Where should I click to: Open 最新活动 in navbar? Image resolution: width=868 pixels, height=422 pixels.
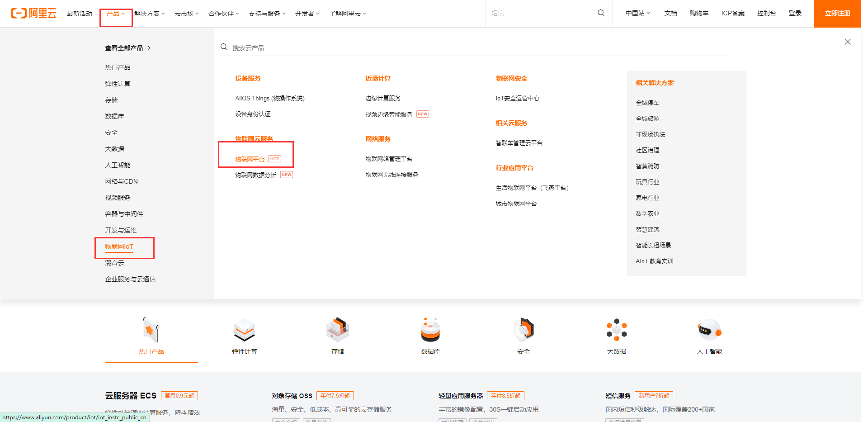pos(80,14)
